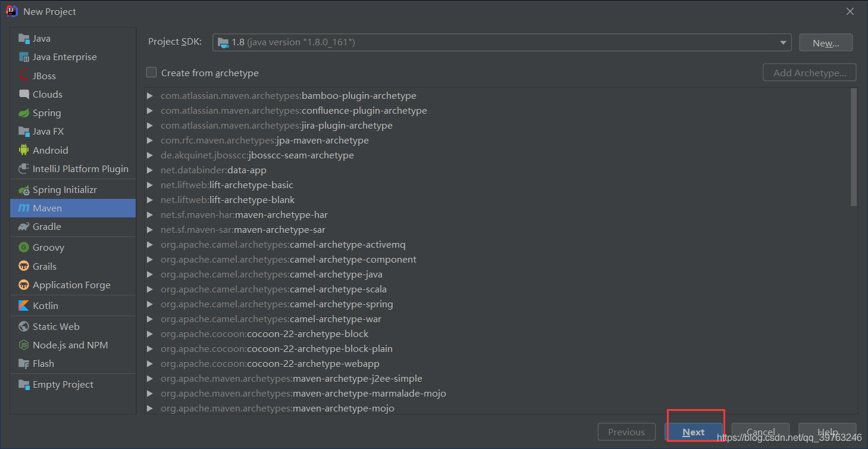
Task: Click the IntelliJ logo in title bar
Action: pyautogui.click(x=11, y=11)
